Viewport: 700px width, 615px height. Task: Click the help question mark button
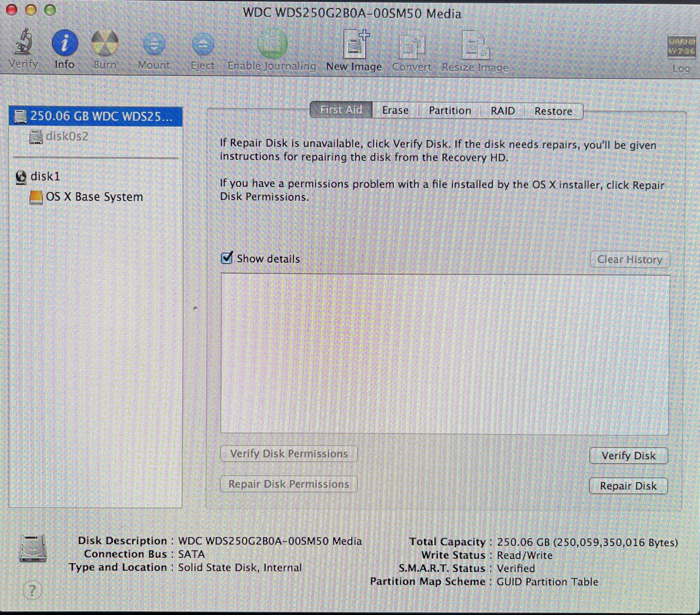pos(32,590)
